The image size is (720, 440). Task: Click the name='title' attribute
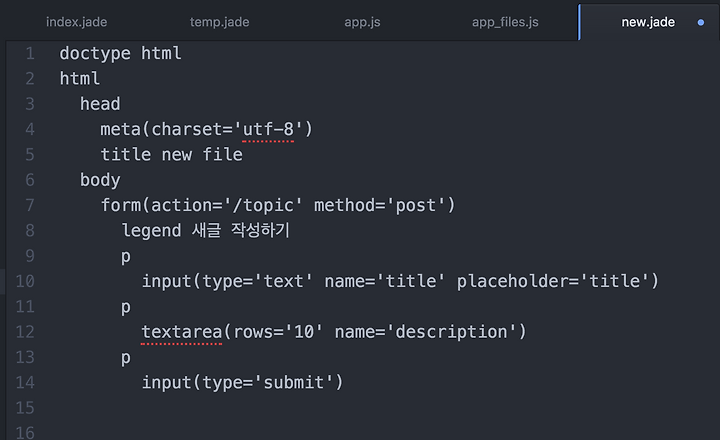point(385,281)
